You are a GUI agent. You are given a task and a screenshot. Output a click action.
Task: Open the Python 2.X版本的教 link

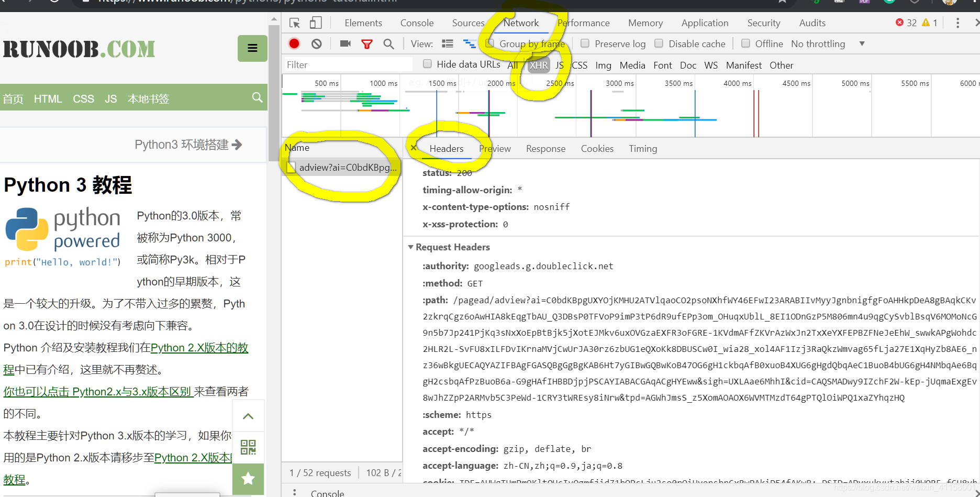click(199, 348)
